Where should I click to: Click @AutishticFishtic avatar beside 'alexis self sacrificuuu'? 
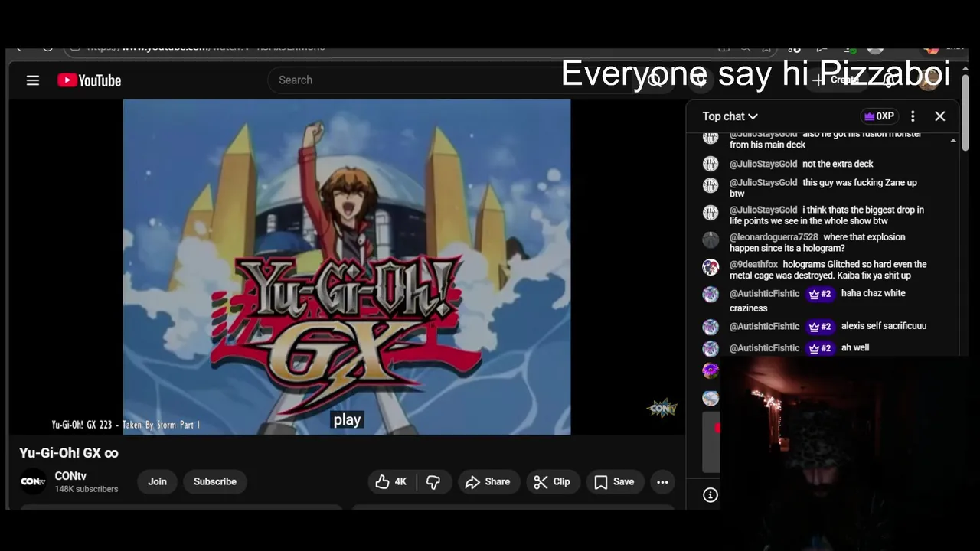coord(710,327)
